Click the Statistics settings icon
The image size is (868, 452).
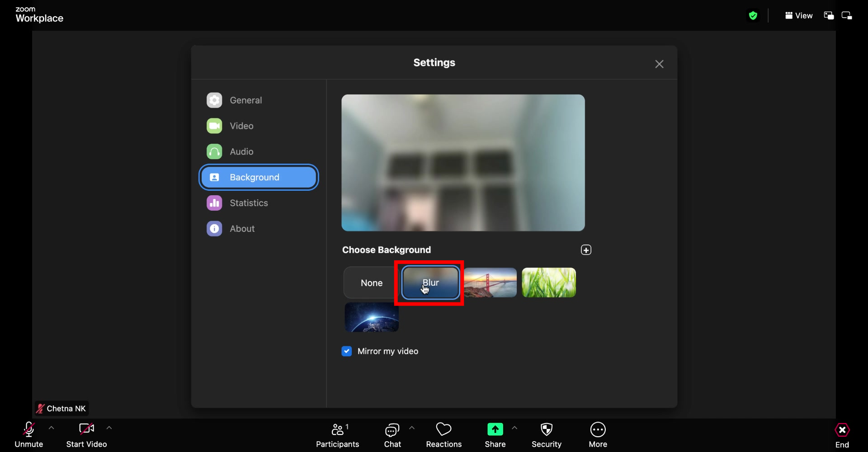click(214, 202)
